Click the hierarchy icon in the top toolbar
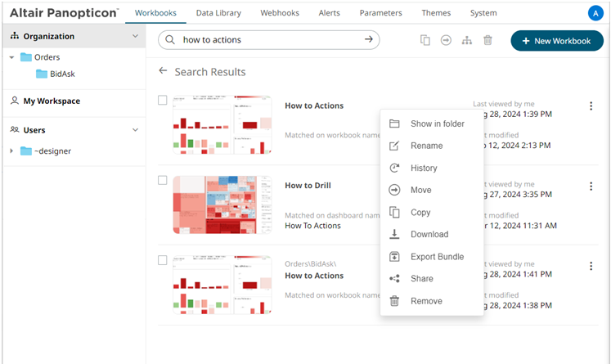Screen dimensions: 611x364 467,40
